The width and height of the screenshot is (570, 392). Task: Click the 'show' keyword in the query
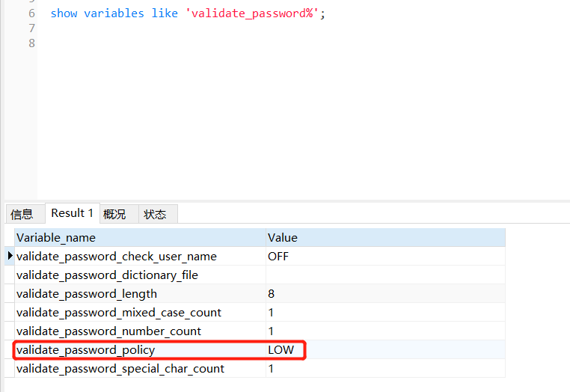[x=64, y=13]
